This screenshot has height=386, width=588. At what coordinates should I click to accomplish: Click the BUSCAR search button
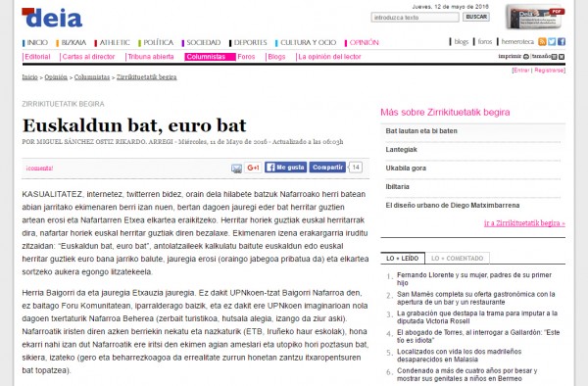476,17
